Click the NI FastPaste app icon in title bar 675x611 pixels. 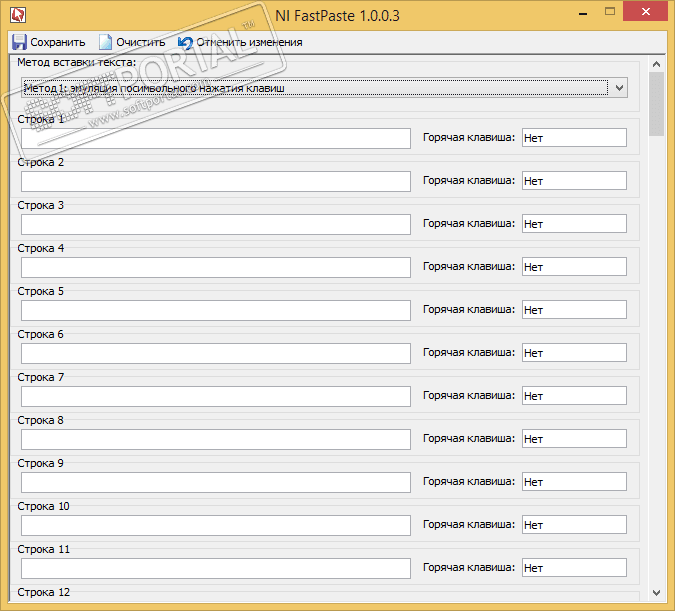18,15
